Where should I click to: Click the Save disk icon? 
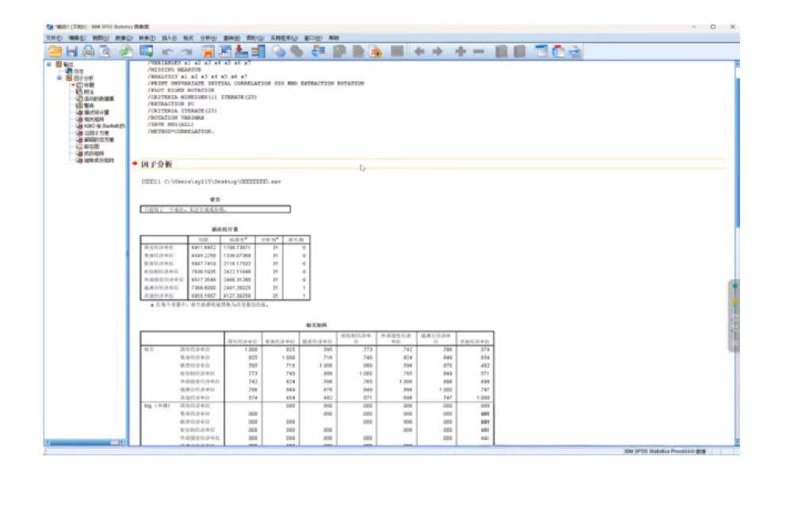point(71,52)
